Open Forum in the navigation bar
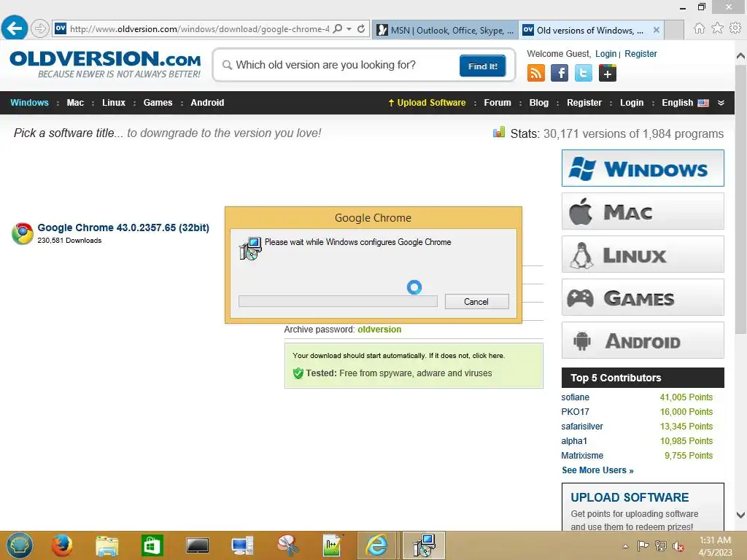Image resolution: width=747 pixels, height=560 pixels. point(498,103)
